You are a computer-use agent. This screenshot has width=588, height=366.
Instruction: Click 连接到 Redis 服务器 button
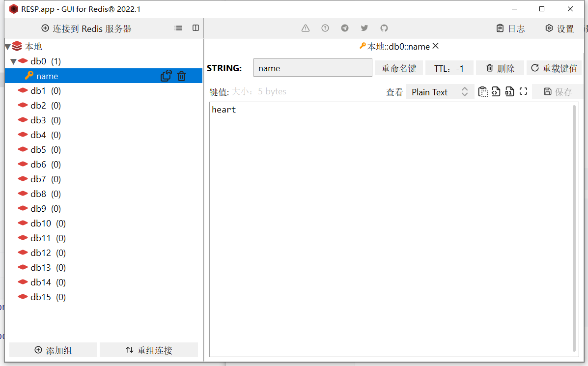(86, 28)
